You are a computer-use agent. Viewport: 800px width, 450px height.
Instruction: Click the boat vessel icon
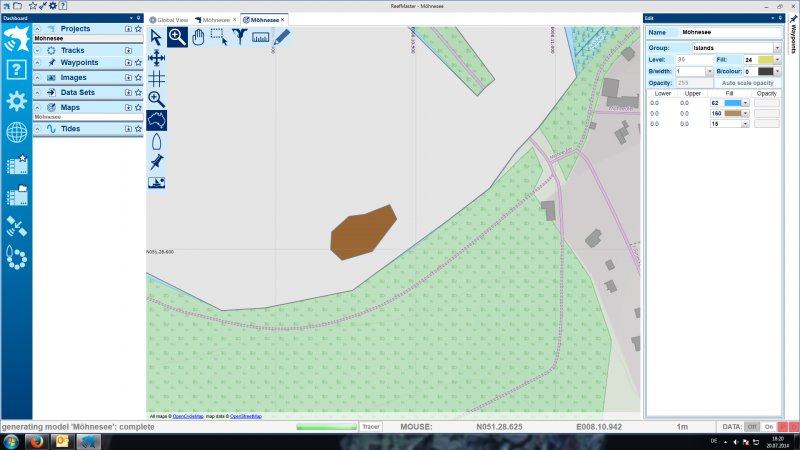(x=156, y=141)
